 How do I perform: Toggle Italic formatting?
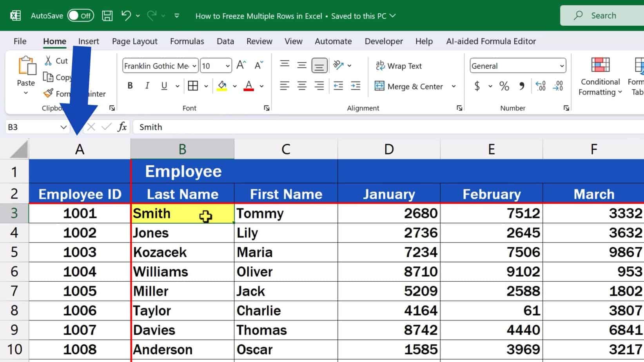(147, 85)
